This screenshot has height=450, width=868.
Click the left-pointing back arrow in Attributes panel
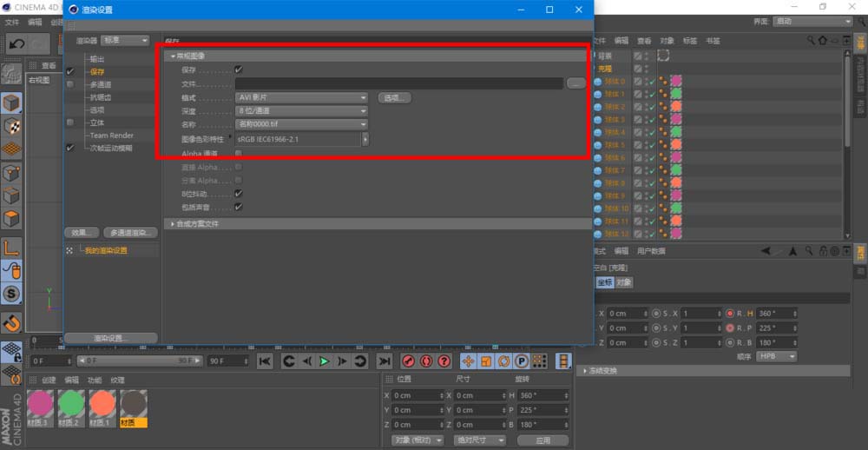coord(766,251)
